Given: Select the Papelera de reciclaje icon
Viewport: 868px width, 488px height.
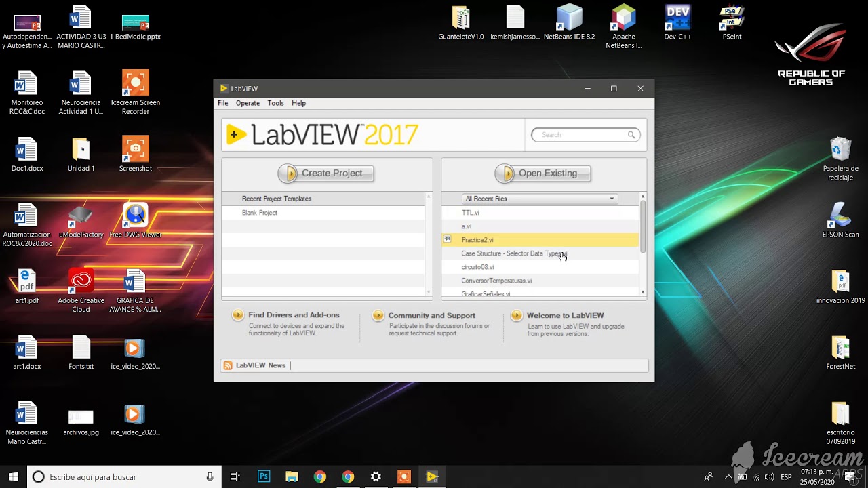Looking at the screenshot, I should (x=840, y=159).
